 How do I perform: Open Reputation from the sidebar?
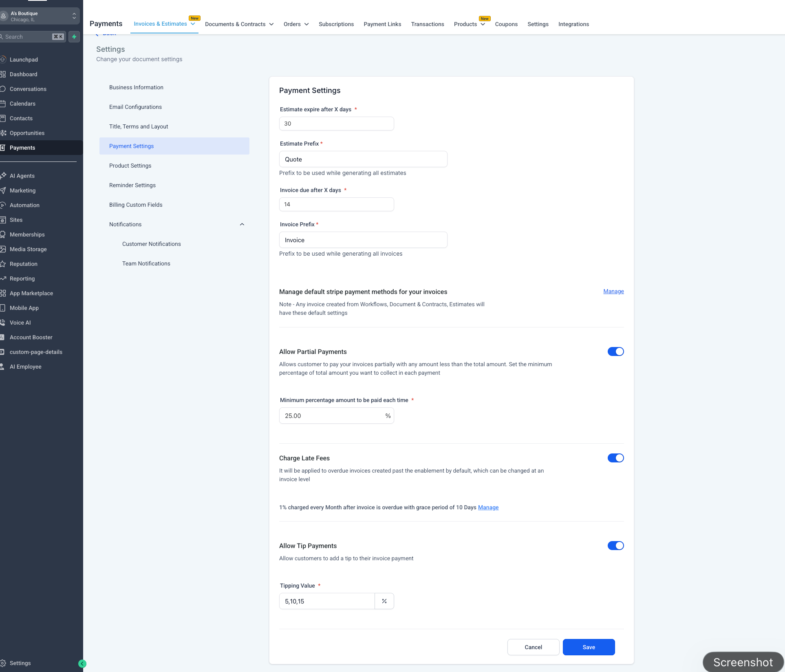point(23,264)
